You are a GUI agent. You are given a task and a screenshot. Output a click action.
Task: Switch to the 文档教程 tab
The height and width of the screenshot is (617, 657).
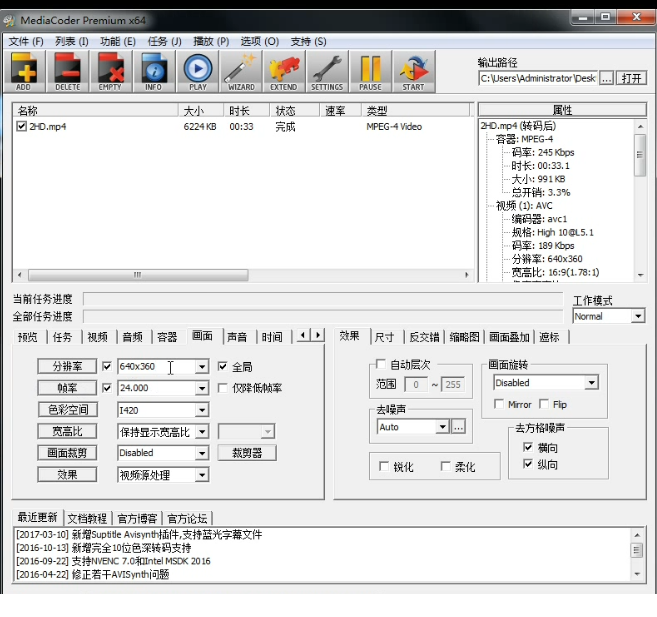(x=88, y=519)
